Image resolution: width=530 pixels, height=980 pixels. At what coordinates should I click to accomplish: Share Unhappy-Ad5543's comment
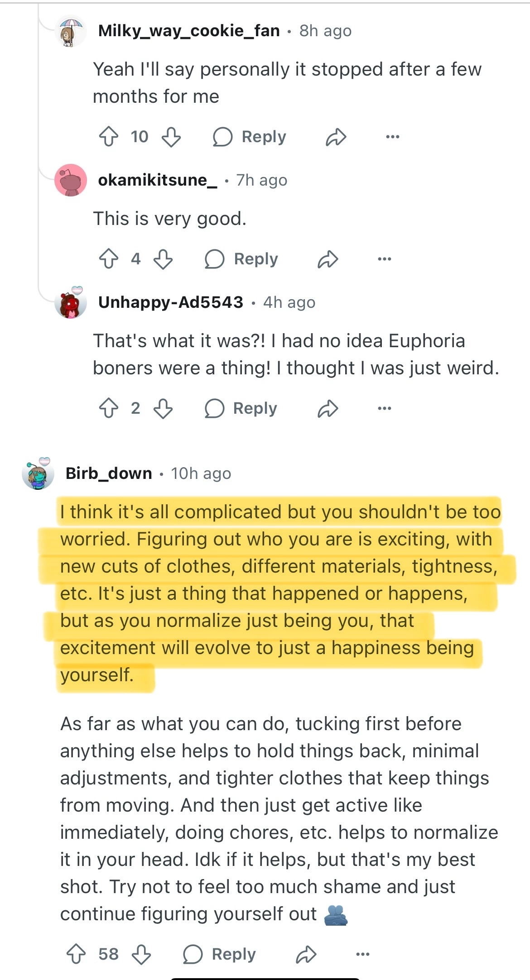coord(328,408)
